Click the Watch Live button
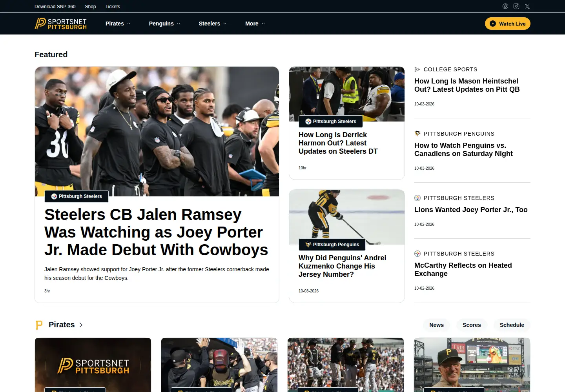565x392 pixels. pyautogui.click(x=508, y=24)
